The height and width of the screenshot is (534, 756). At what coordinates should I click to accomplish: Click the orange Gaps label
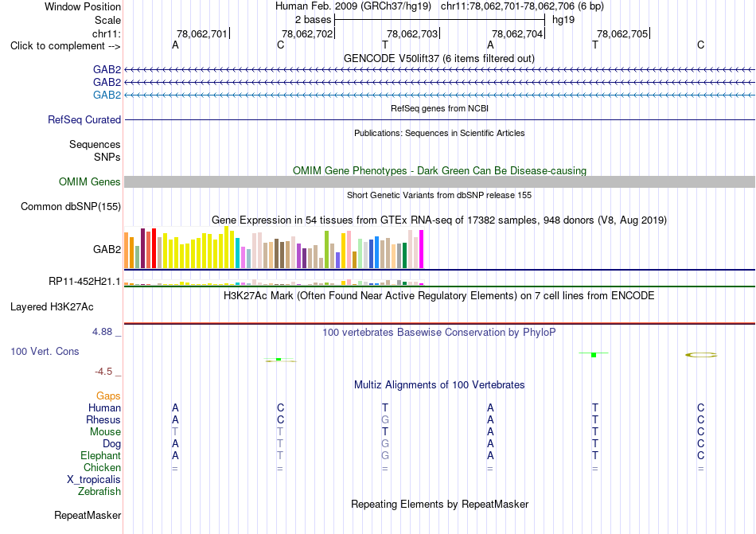[x=108, y=396]
